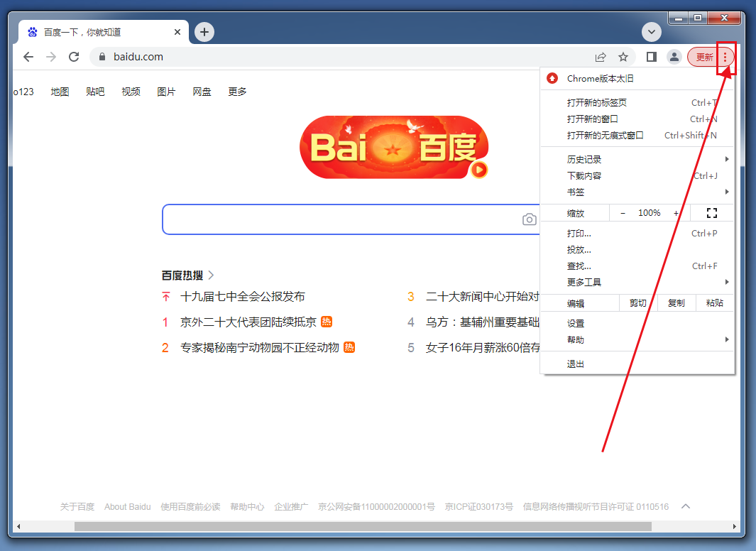This screenshot has height=551, width=756.
Task: Select the 百度一下，你就知道 tab
Action: [104, 32]
